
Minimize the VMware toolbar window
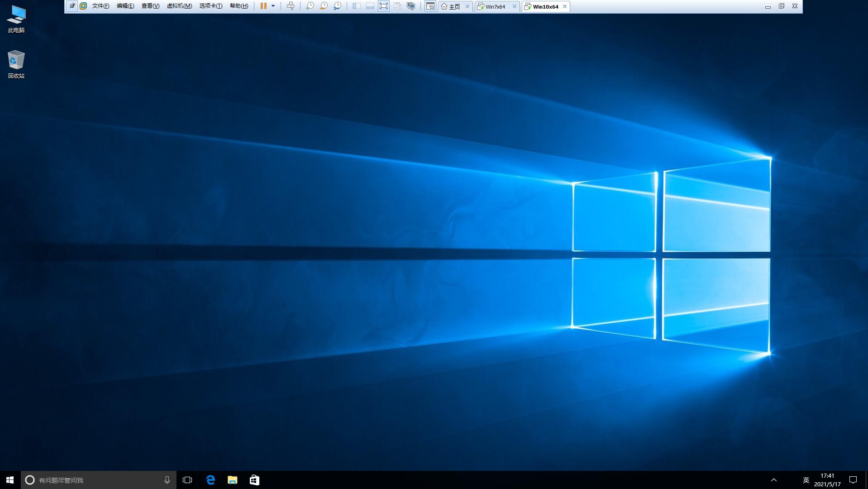[x=768, y=6]
